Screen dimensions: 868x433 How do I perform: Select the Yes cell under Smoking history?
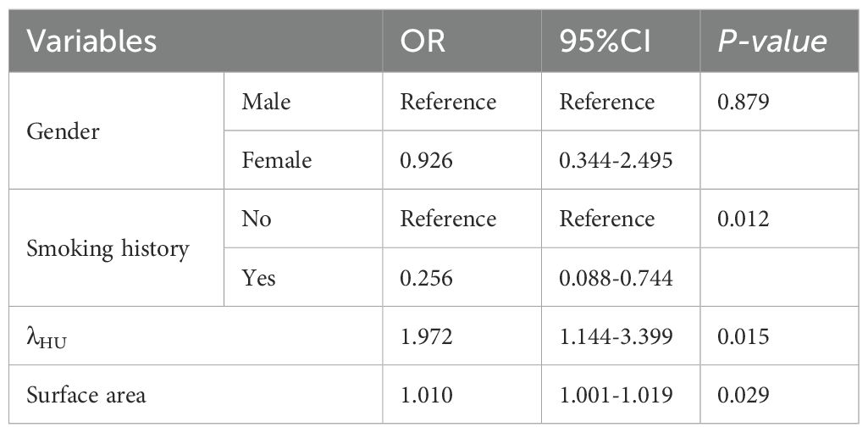click(258, 278)
